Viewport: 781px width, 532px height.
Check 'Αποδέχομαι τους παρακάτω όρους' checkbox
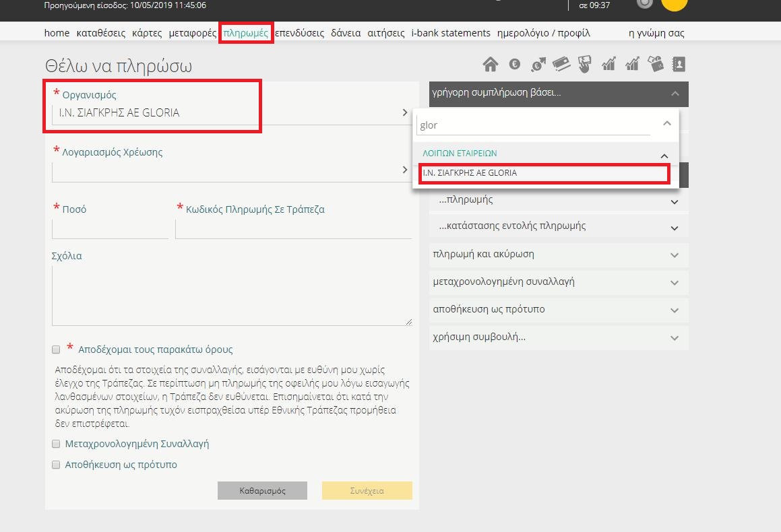(57, 350)
